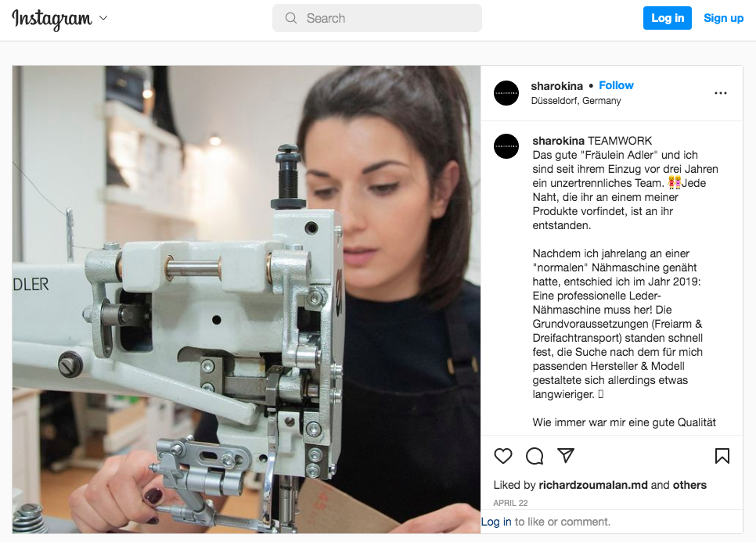Click the magnifier icon in search bar
This screenshot has width=756, height=542.
[x=290, y=18]
